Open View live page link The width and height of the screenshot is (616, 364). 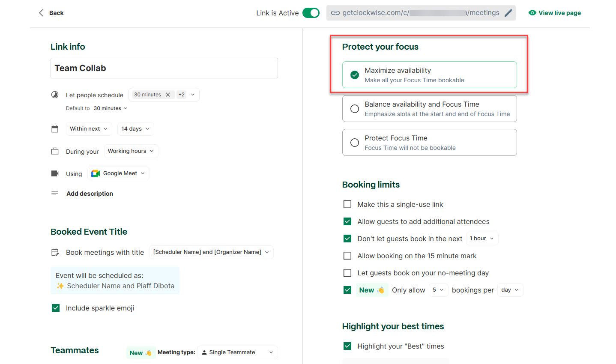pos(559,13)
